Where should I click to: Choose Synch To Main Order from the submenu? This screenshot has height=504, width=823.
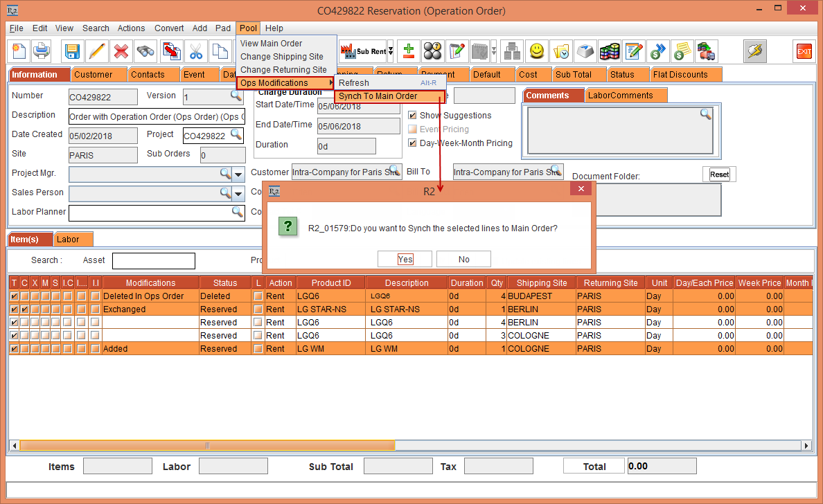pyautogui.click(x=378, y=96)
